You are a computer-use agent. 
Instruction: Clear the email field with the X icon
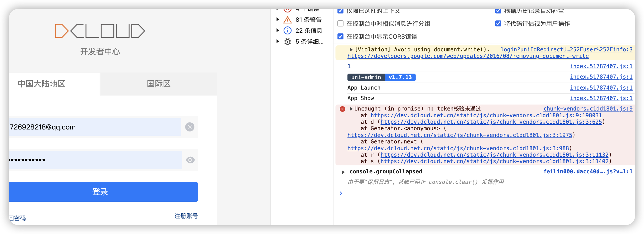coord(190,127)
